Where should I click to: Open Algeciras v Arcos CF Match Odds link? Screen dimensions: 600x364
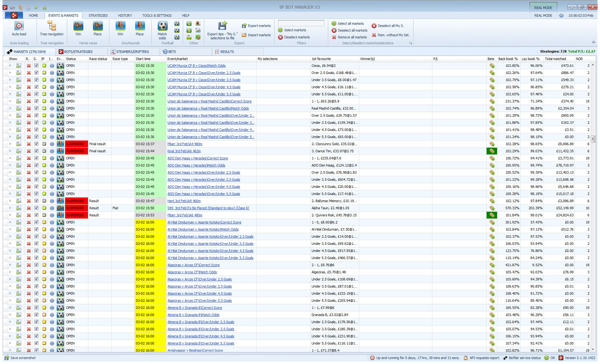pos(192,272)
